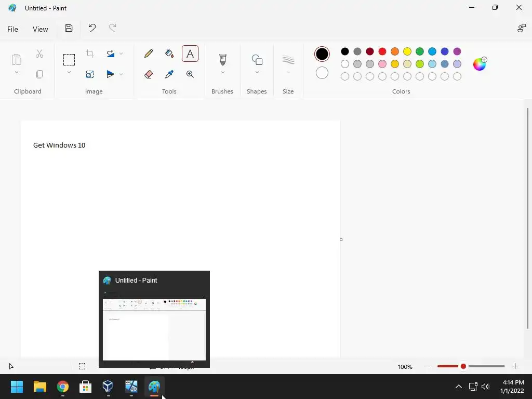Expand the Paste options chevron

pyautogui.click(x=16, y=72)
